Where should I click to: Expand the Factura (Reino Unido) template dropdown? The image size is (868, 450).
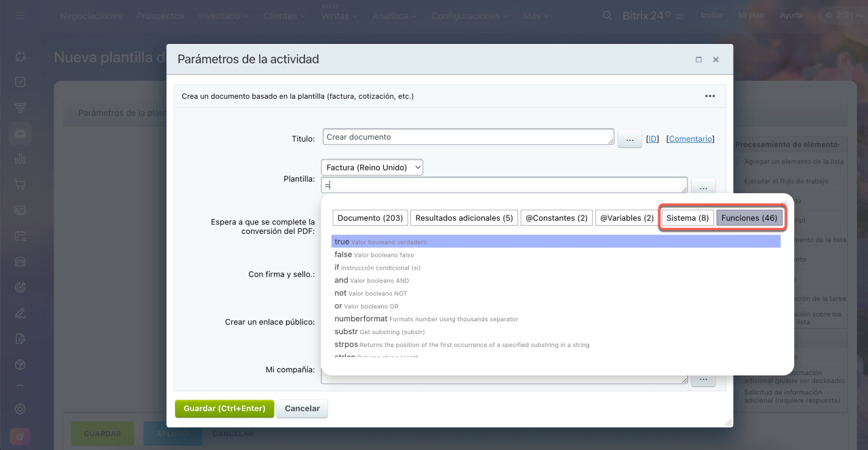coord(372,167)
